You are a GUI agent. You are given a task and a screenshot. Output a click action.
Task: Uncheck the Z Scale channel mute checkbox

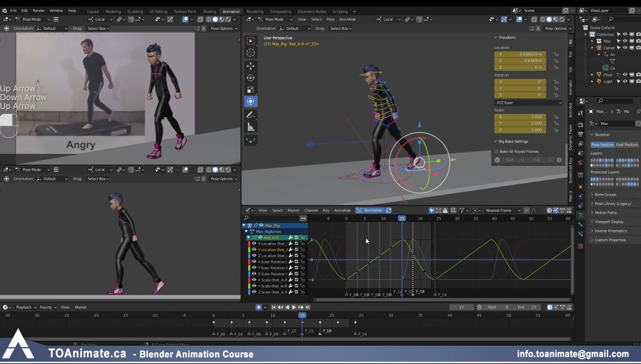[x=296, y=292]
